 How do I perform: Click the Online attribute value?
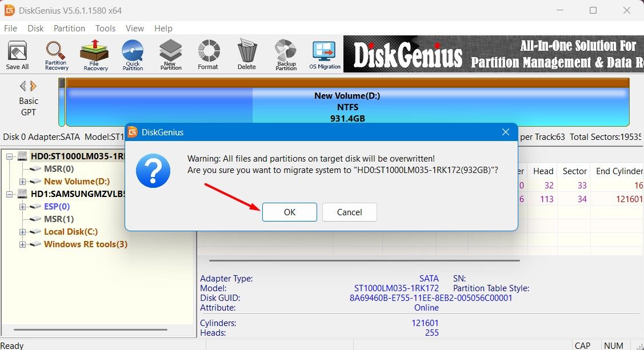click(426, 308)
